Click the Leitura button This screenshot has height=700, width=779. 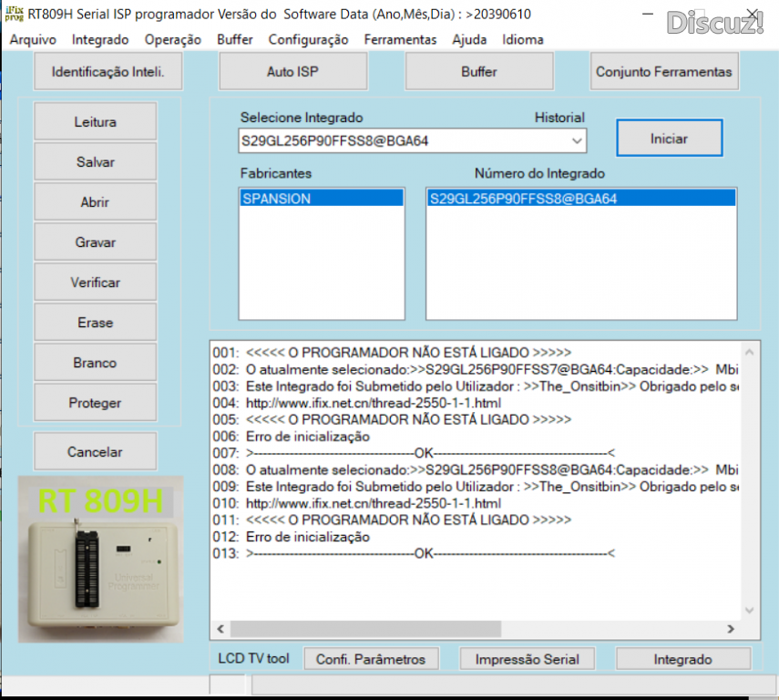(x=95, y=122)
